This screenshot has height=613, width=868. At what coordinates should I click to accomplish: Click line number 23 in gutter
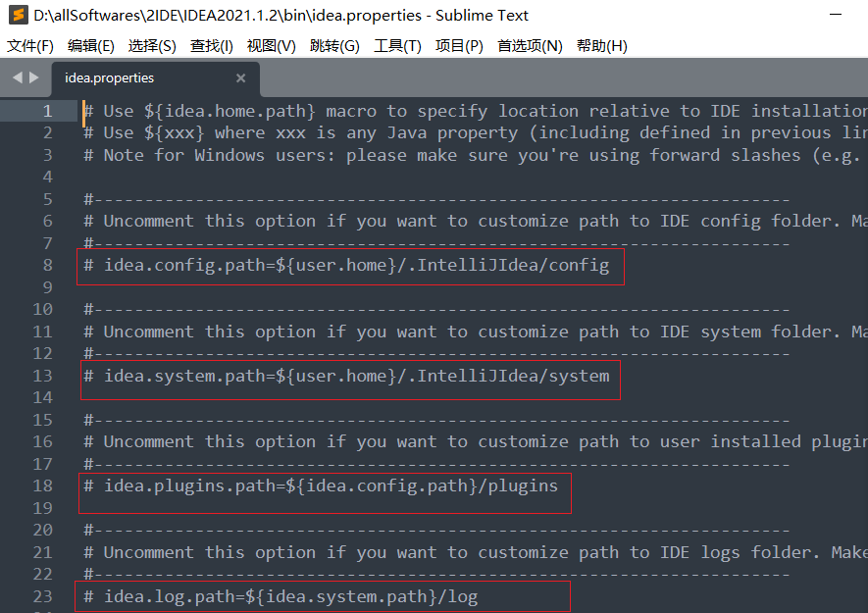42,596
